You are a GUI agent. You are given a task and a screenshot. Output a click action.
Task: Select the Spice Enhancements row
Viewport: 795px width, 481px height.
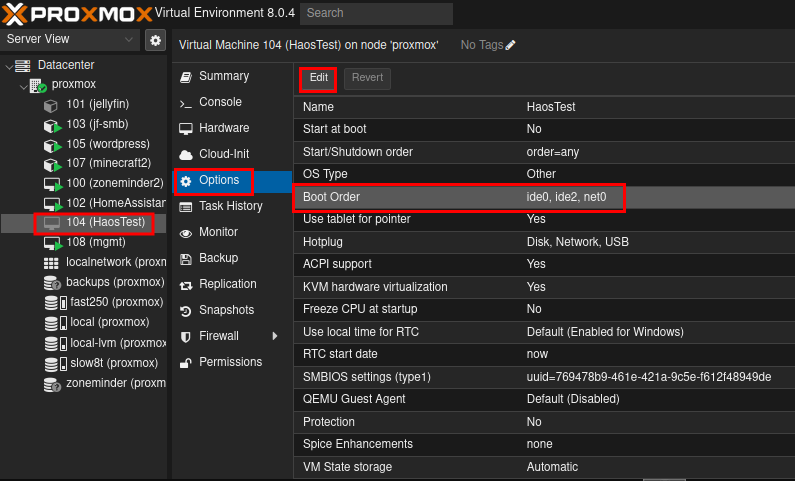pyautogui.click(x=544, y=445)
